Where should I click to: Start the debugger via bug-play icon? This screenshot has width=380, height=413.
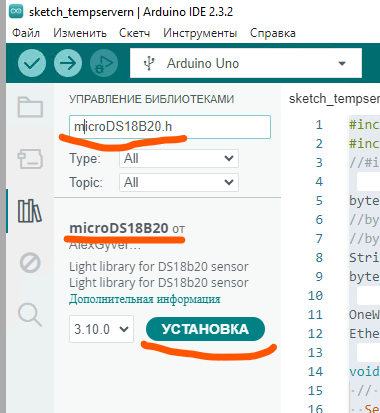(104, 63)
